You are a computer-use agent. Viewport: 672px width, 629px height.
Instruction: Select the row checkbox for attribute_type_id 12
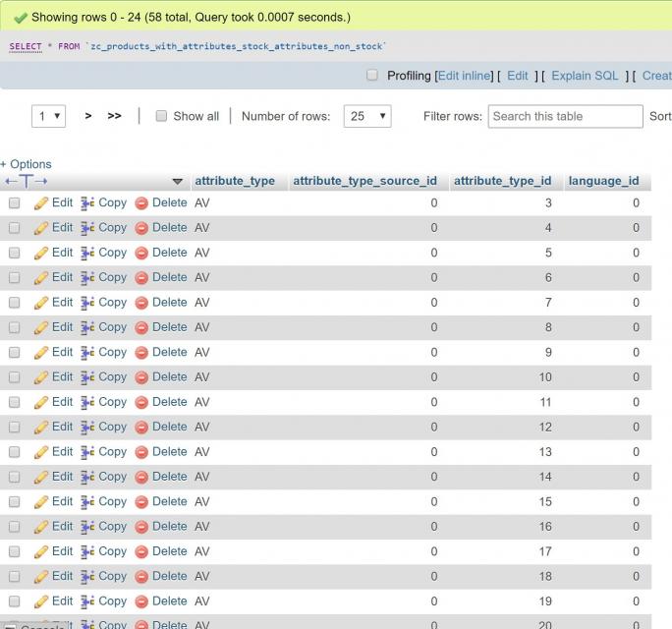coord(14,427)
